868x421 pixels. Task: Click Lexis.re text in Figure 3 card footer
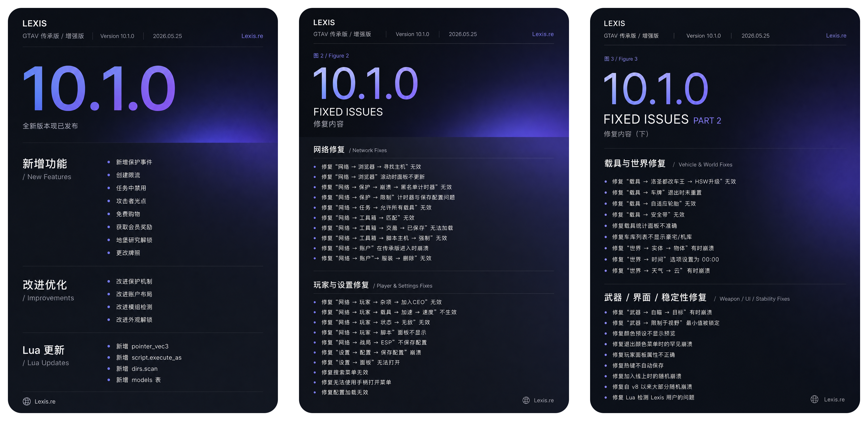(x=834, y=399)
